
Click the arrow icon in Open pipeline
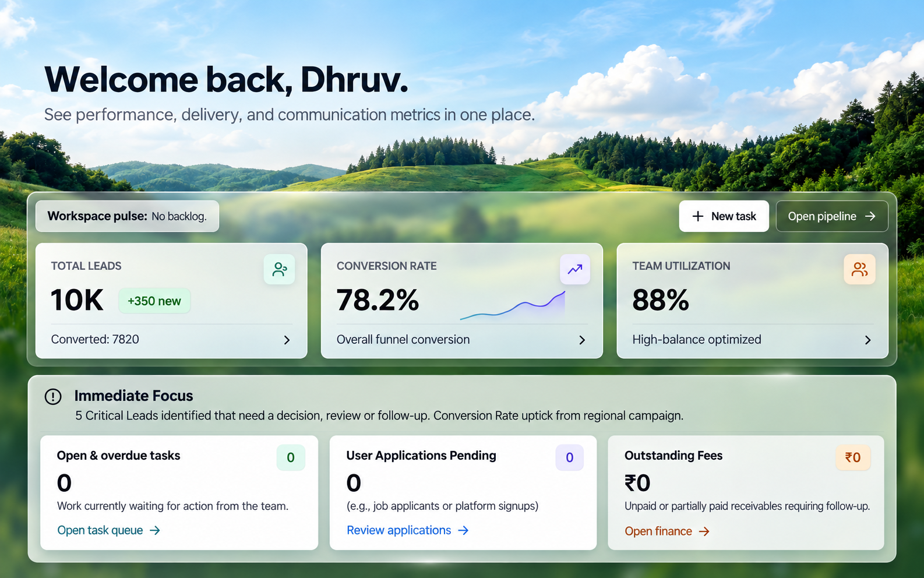tap(870, 216)
